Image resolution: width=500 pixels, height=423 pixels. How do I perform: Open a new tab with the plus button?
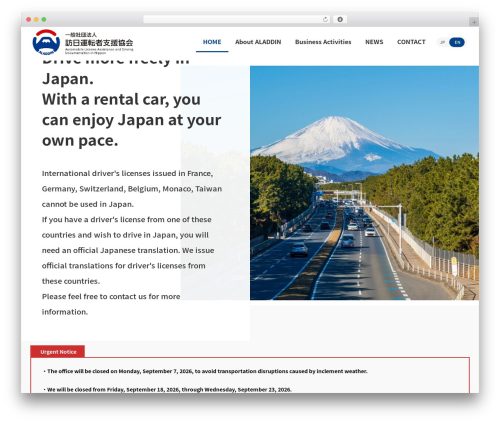[474, 22]
